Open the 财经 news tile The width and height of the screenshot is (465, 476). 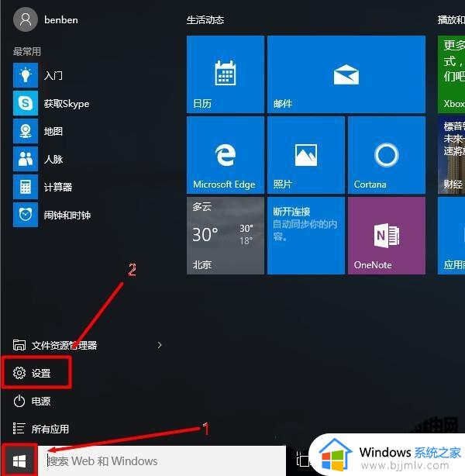coord(451,155)
